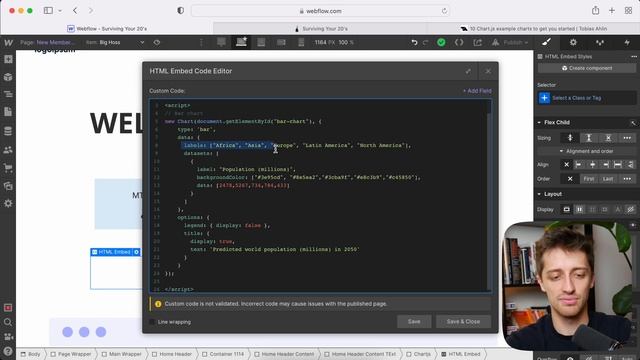This screenshot has height=360, width=640.
Task: Open the Add Elements panel
Action: point(8,60)
